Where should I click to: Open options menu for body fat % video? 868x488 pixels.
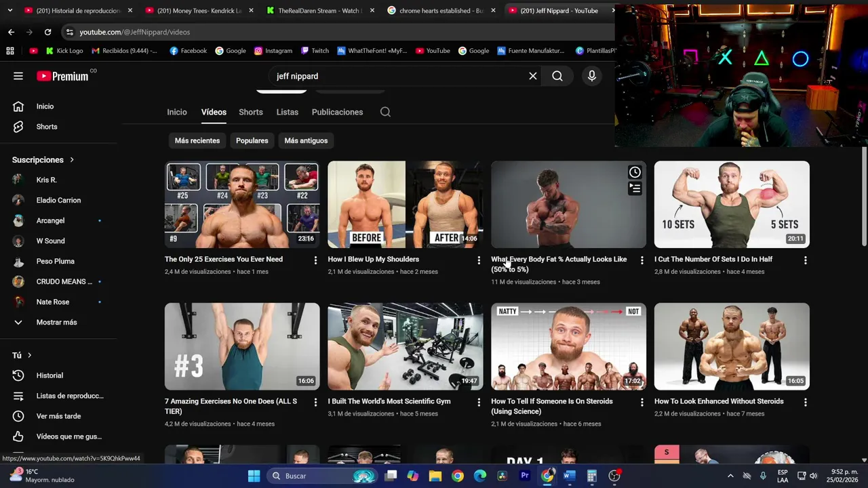[642, 260]
